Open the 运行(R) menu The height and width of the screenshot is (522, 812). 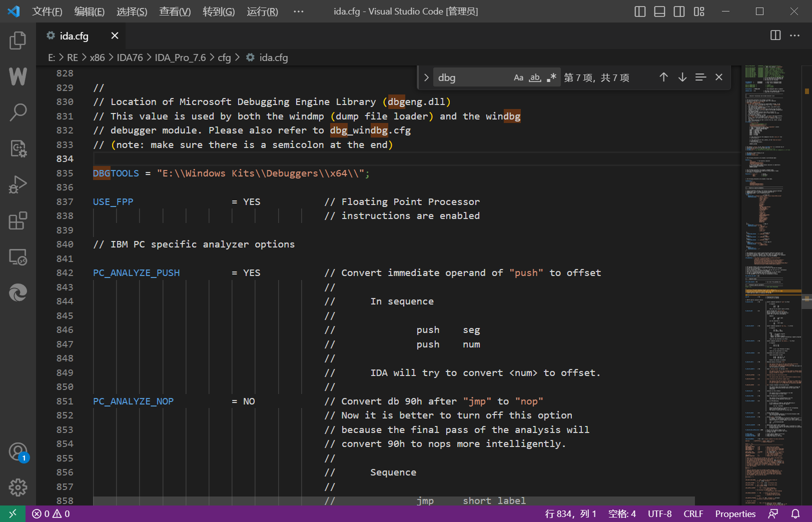pos(262,11)
